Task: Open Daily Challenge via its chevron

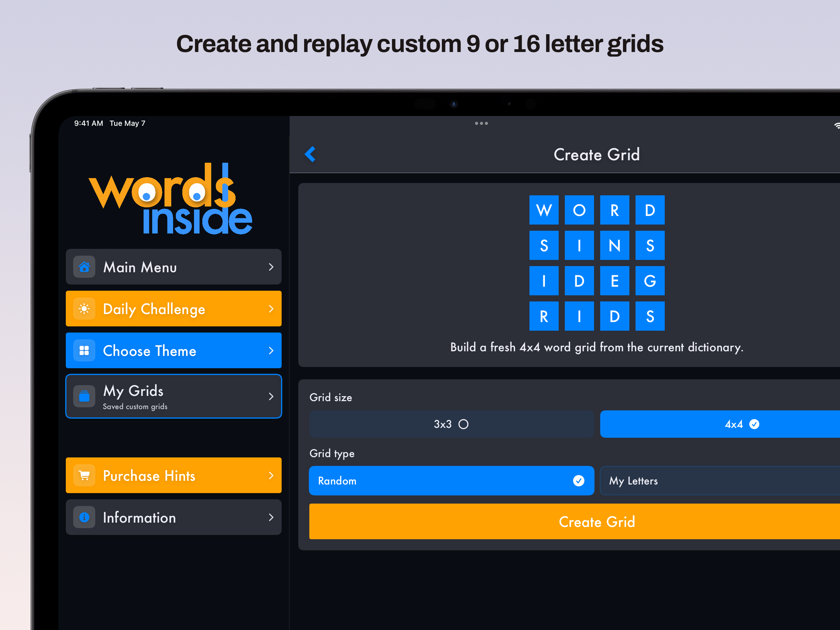Action: click(x=271, y=309)
